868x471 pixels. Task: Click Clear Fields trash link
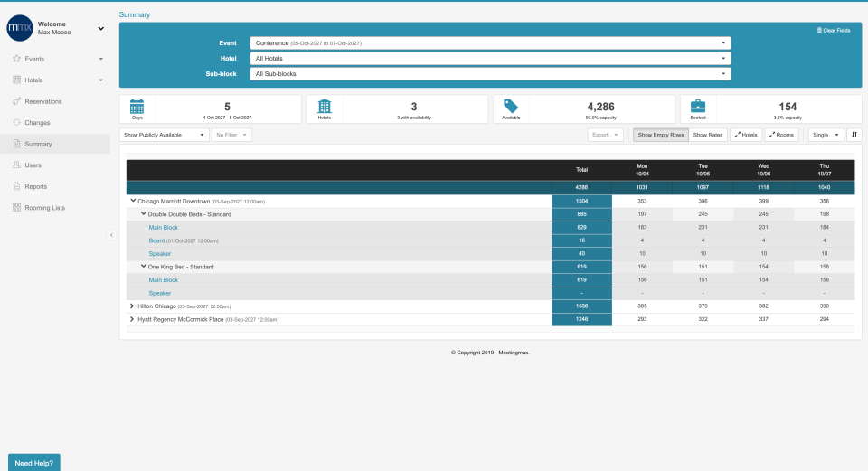tap(834, 31)
